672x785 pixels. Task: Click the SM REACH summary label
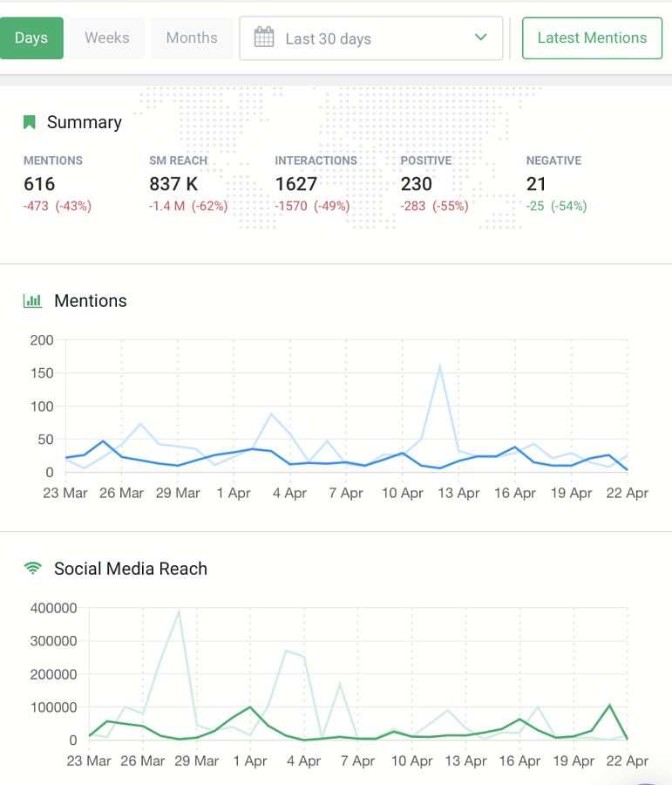pyautogui.click(x=178, y=160)
